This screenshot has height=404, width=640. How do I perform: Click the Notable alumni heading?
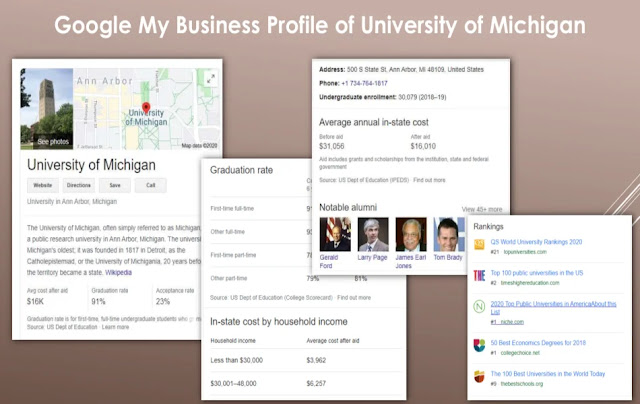point(348,207)
